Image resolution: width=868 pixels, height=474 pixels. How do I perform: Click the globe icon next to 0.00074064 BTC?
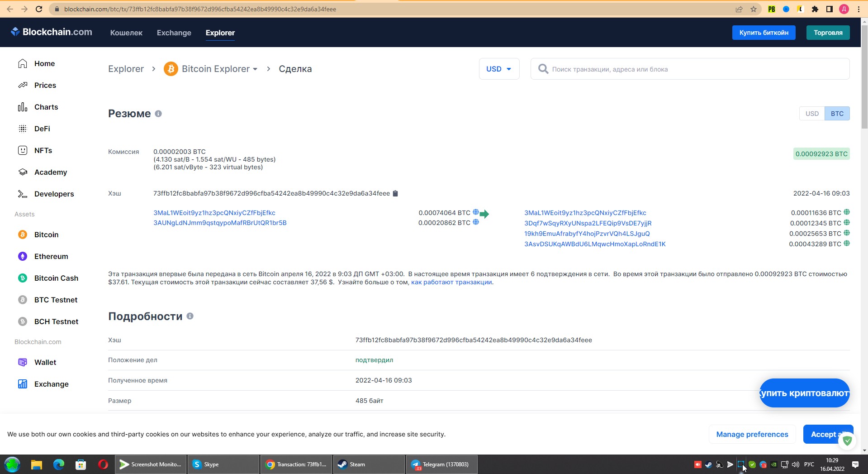tap(476, 212)
